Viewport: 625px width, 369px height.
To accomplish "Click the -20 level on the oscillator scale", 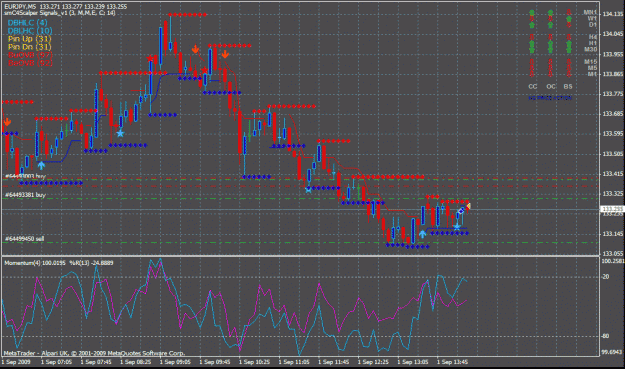I will click(x=605, y=277).
